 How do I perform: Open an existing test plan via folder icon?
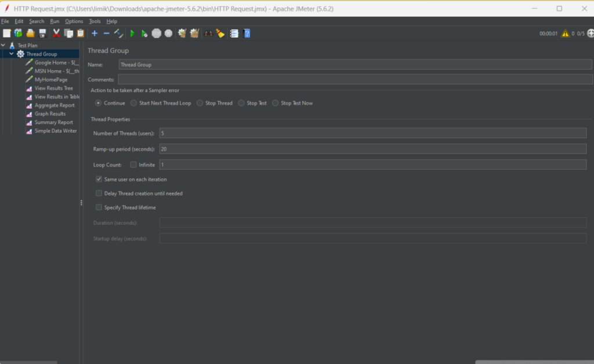31,33
